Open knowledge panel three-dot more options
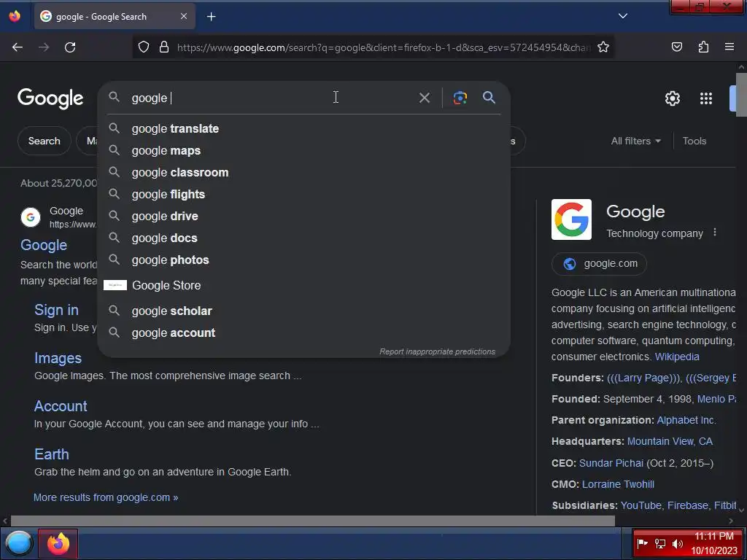Viewport: 747px width, 560px height. coord(714,233)
